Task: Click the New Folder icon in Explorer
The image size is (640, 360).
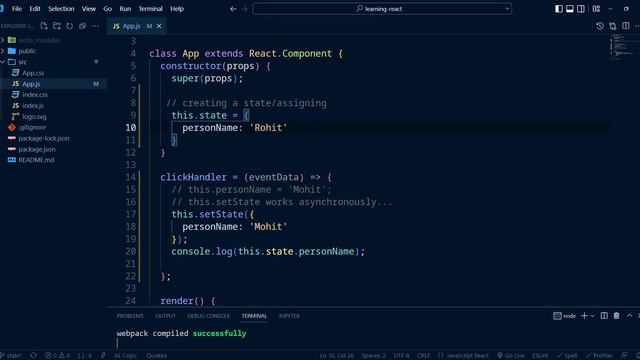Action: point(57,26)
